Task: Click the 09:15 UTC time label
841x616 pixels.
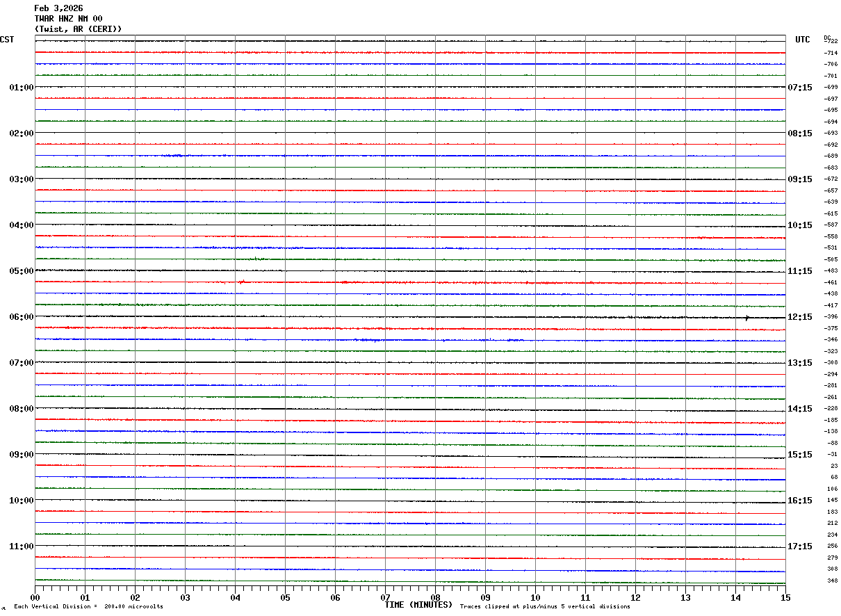Action: [800, 179]
